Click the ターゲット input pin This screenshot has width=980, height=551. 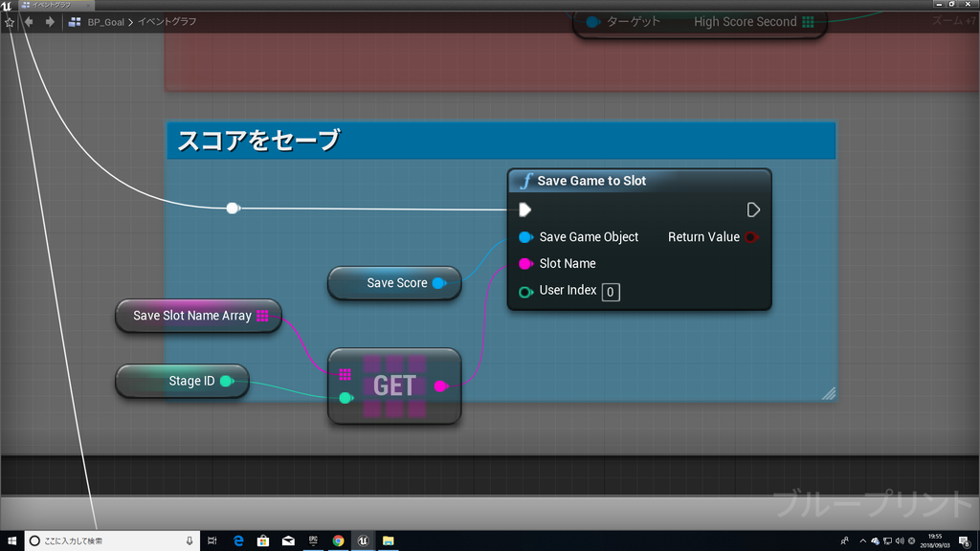(592, 23)
